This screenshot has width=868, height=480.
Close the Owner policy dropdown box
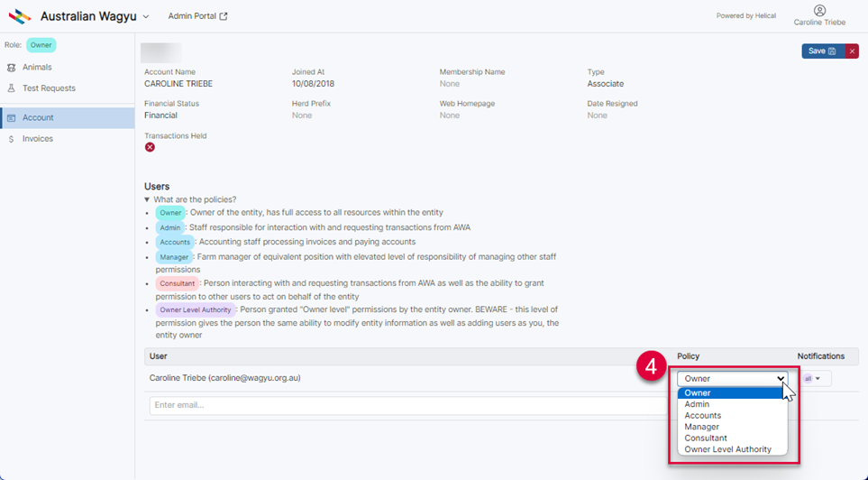tap(733, 379)
